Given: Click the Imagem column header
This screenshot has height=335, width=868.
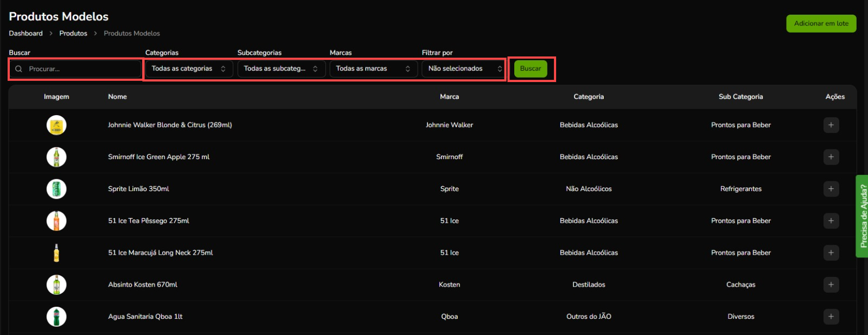Looking at the screenshot, I should 56,97.
